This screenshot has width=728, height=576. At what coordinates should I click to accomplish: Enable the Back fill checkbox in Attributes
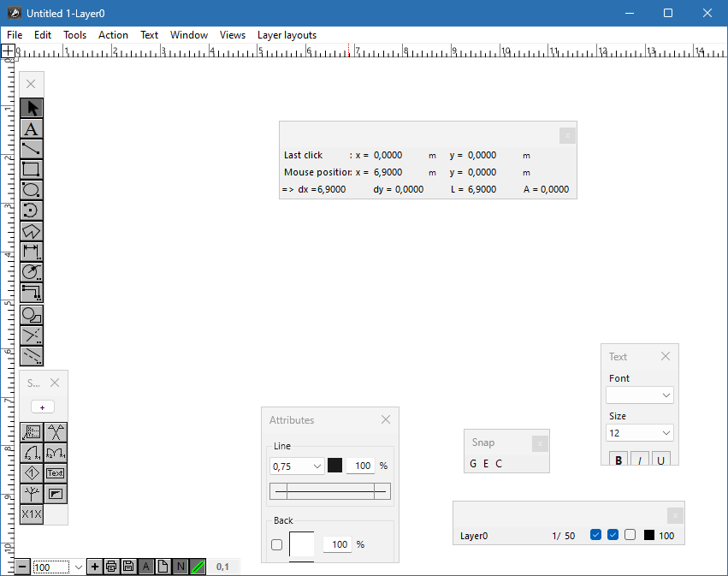point(276,544)
